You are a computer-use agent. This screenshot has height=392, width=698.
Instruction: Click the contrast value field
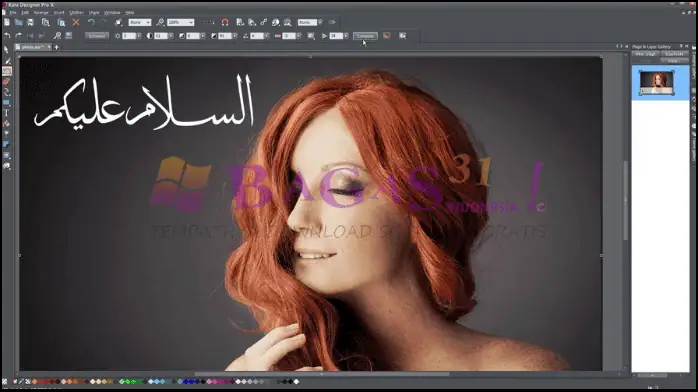[x=161, y=36]
